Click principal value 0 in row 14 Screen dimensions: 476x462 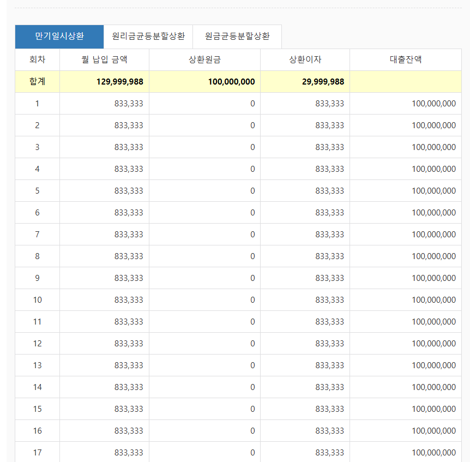(252, 387)
